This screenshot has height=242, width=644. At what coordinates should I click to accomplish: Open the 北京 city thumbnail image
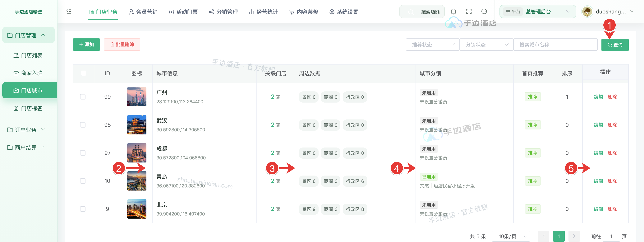click(137, 209)
